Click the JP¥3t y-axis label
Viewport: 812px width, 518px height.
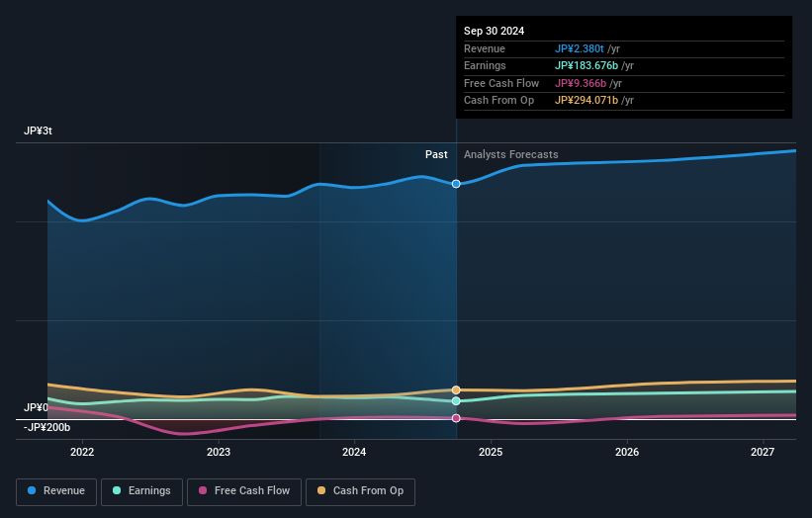coord(38,130)
